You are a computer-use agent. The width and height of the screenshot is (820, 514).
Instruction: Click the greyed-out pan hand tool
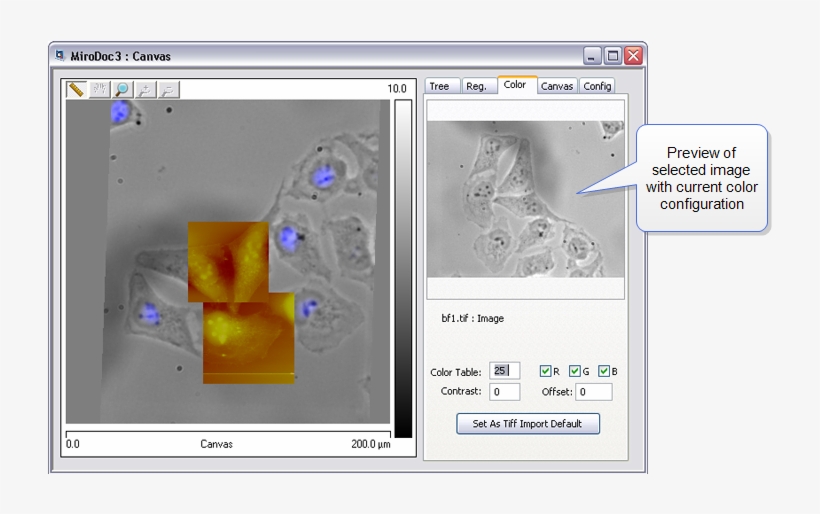(99, 89)
